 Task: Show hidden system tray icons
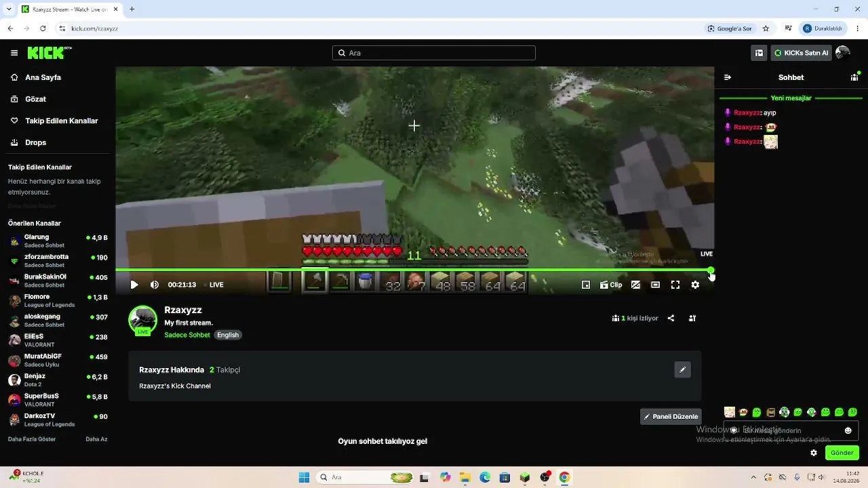753,477
